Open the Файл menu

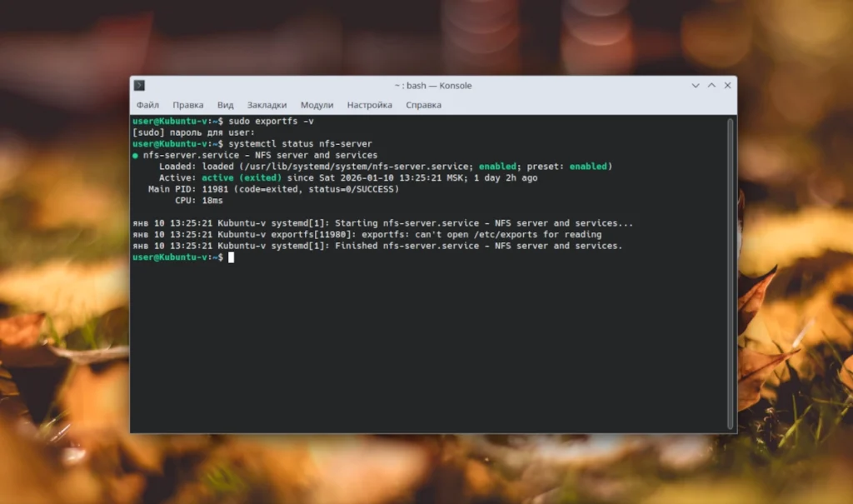click(x=147, y=105)
